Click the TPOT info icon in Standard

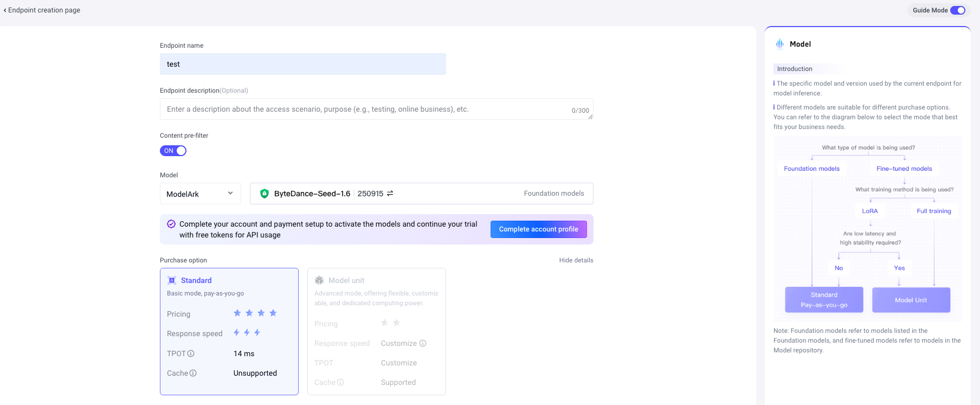tap(191, 353)
